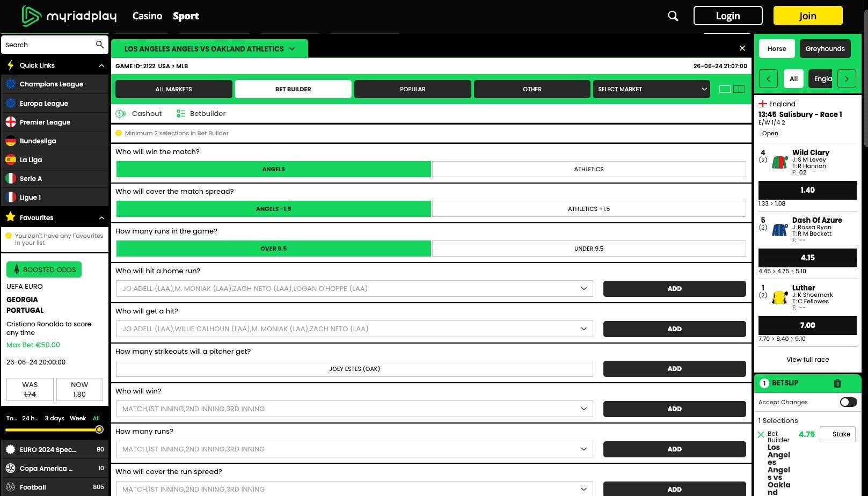Select ATHLETICS +1.5 spread
868x496 pixels.
coord(589,209)
